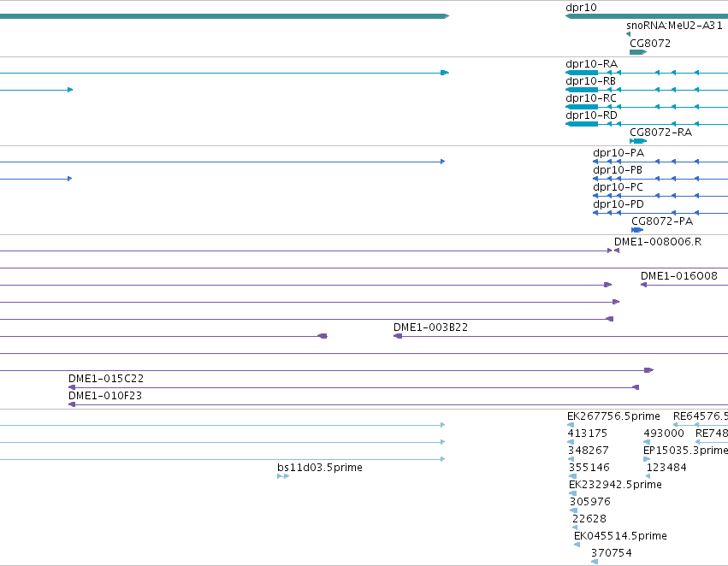Click the RE748 EST label
Image resolution: width=728 pixels, height=566 pixels.
coord(711,433)
